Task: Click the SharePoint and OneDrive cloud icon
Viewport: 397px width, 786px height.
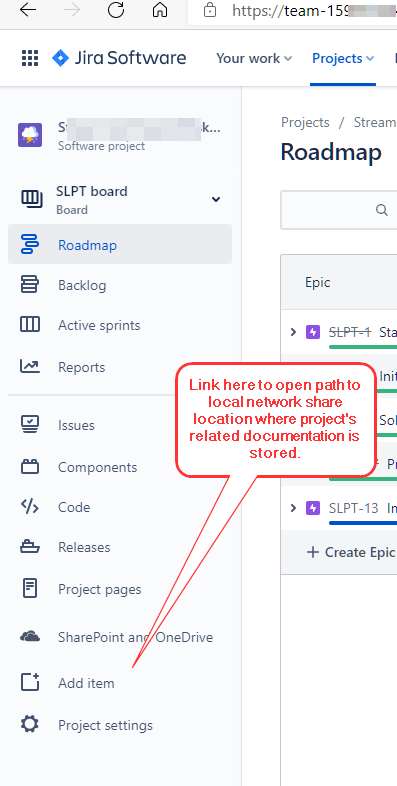Action: [x=30, y=637]
